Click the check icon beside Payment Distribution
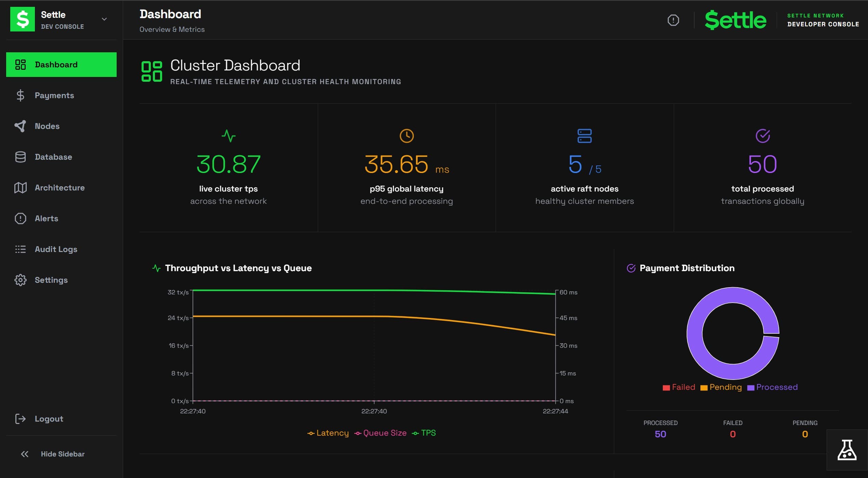This screenshot has height=478, width=868. point(631,268)
